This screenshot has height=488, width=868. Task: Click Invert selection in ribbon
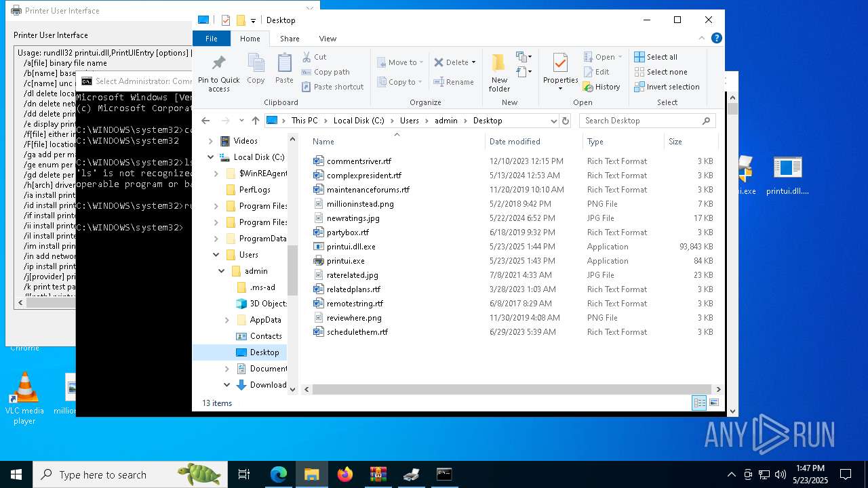(x=667, y=87)
